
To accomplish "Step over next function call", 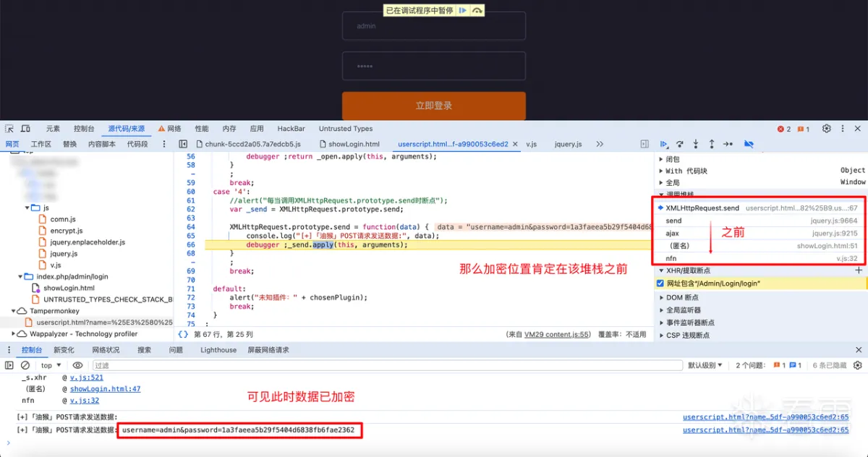I will pos(680,144).
